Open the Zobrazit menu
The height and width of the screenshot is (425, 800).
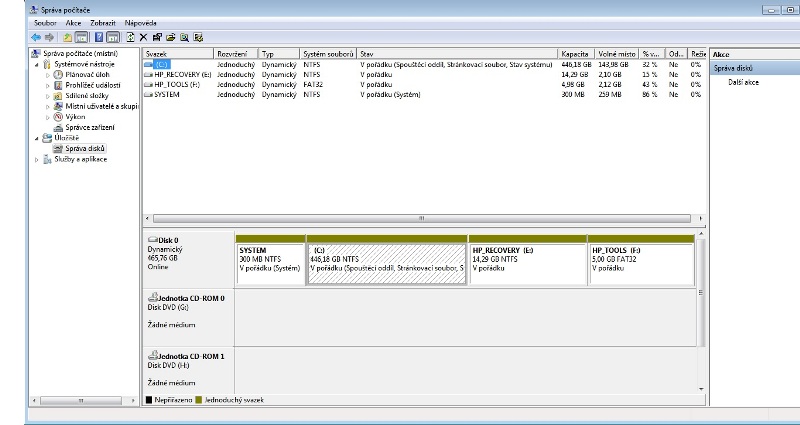[103, 23]
